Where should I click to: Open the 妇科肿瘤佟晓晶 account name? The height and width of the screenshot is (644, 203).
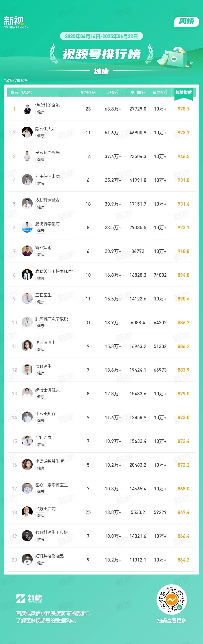(x=50, y=556)
